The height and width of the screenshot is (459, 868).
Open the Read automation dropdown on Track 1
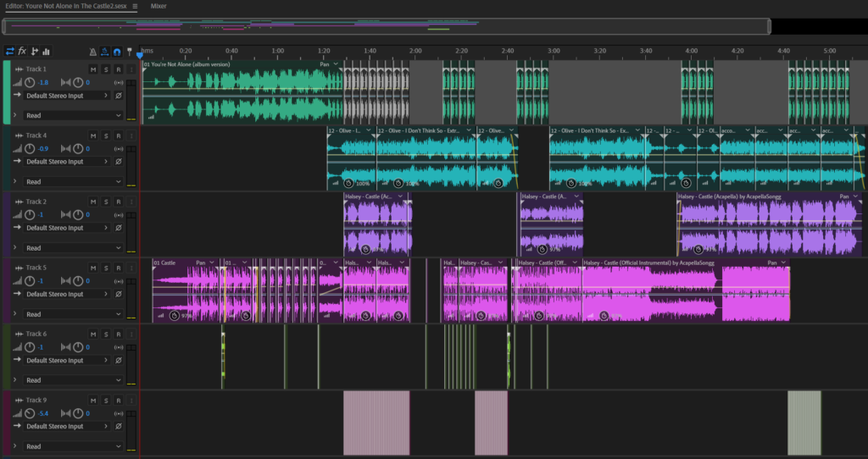(x=72, y=115)
